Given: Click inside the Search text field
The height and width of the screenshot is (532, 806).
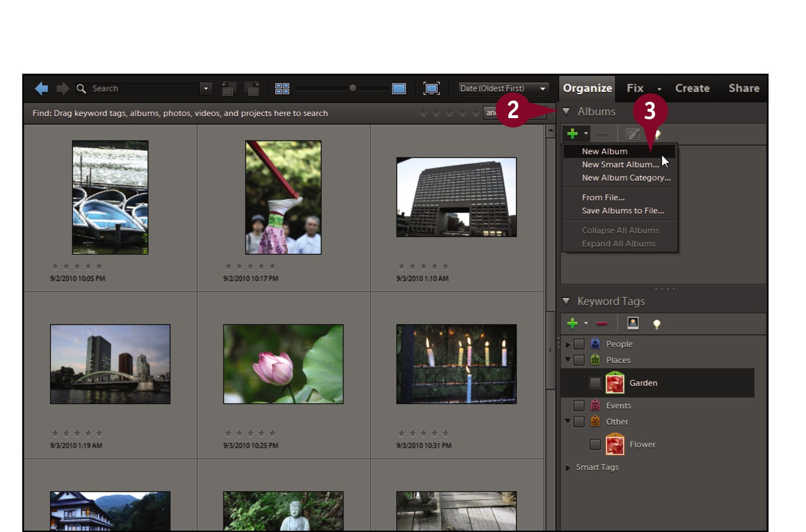Looking at the screenshot, I should (x=144, y=88).
